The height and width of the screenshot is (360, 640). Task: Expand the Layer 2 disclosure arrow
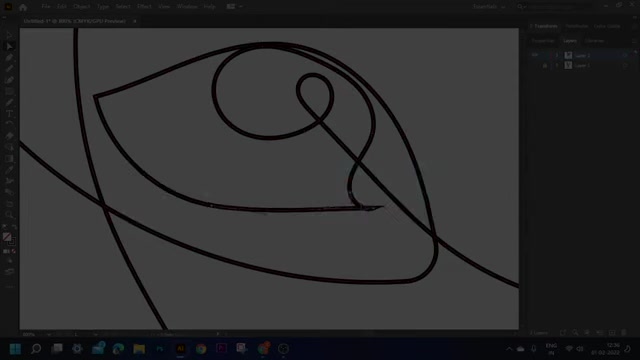coord(557,56)
